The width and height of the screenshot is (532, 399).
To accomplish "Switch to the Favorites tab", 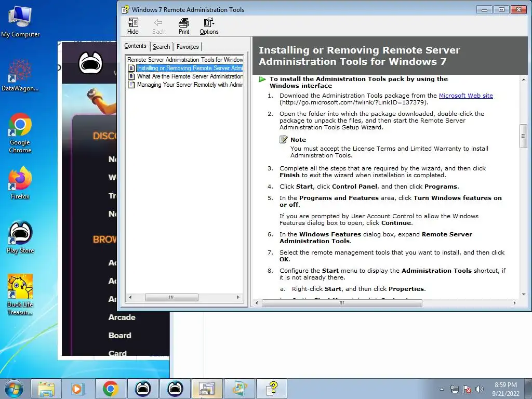I will pos(188,47).
